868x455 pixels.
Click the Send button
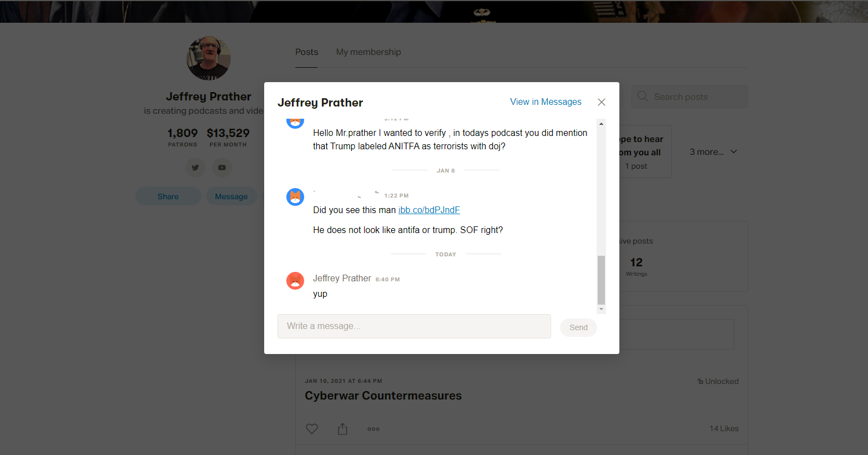click(x=578, y=327)
